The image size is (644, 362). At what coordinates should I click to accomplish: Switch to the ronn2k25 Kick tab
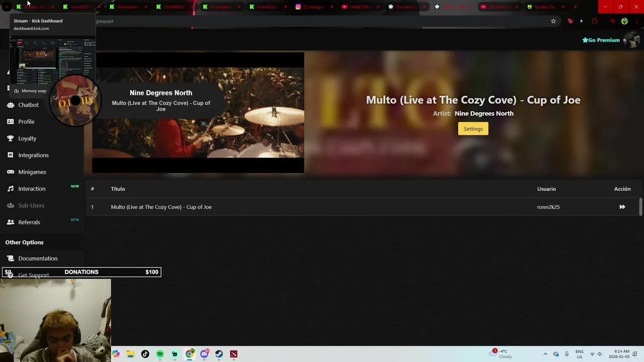[x=82, y=7]
